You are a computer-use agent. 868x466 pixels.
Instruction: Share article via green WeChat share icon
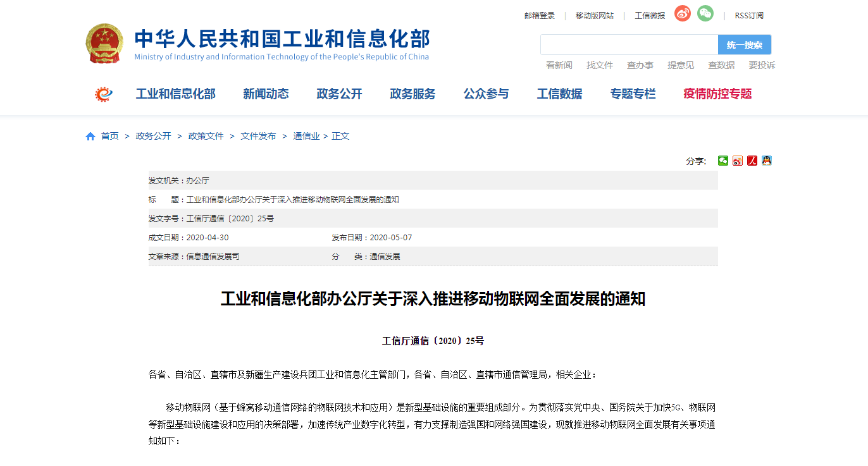[x=723, y=161]
